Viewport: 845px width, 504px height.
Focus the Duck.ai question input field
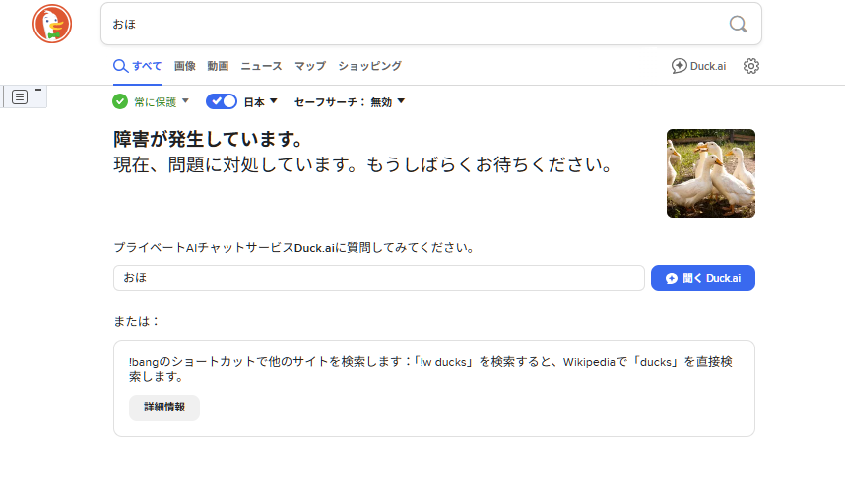click(379, 278)
